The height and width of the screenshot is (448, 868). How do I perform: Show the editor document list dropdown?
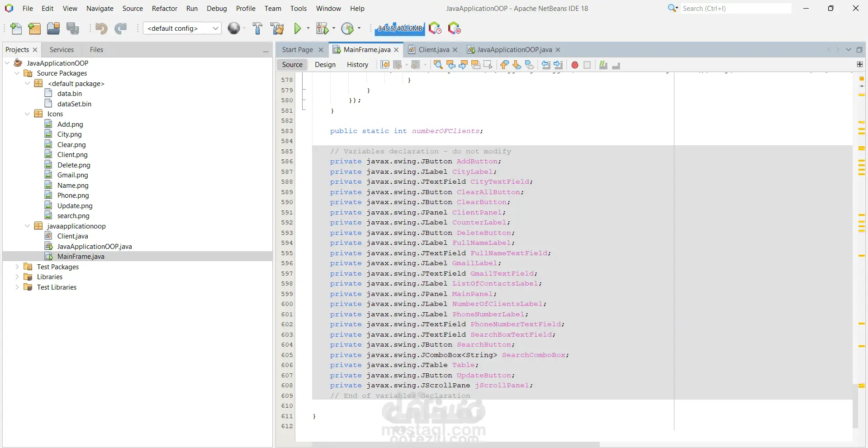(848, 50)
